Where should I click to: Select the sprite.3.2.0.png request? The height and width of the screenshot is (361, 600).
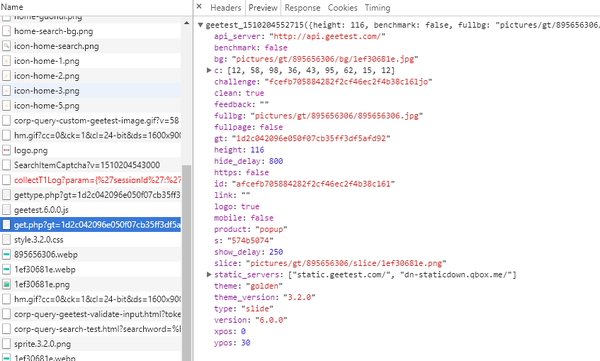(91, 344)
